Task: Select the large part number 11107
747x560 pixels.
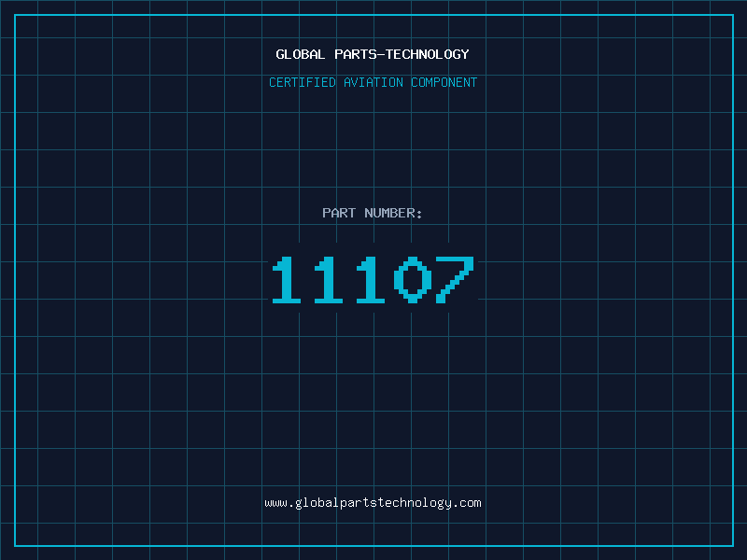Action: tap(373, 280)
